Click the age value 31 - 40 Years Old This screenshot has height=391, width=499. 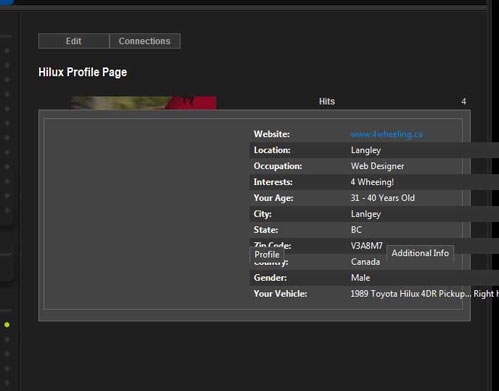tap(383, 198)
